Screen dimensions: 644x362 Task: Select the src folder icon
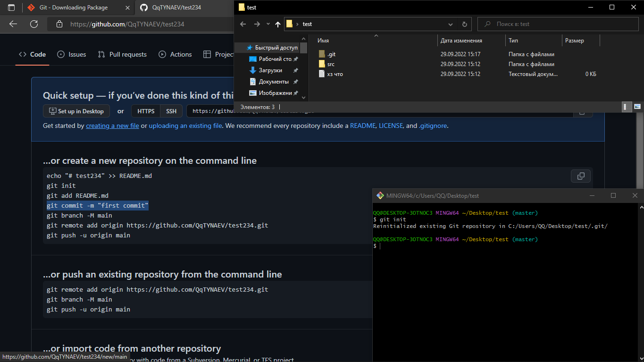322,64
